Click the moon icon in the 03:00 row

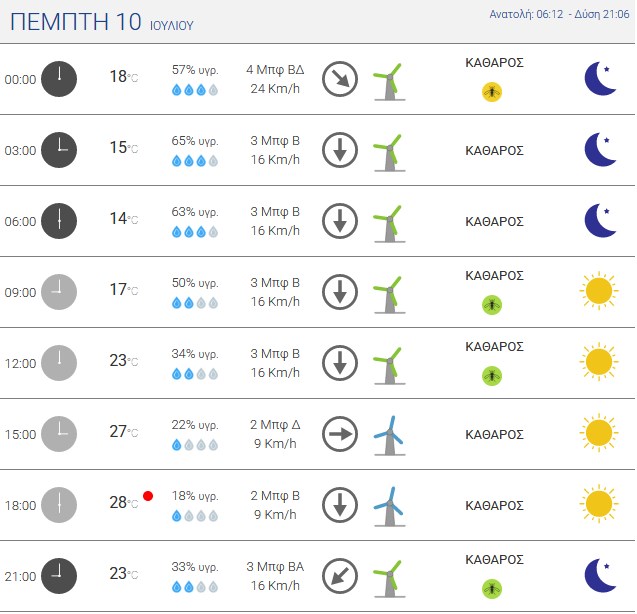600,150
